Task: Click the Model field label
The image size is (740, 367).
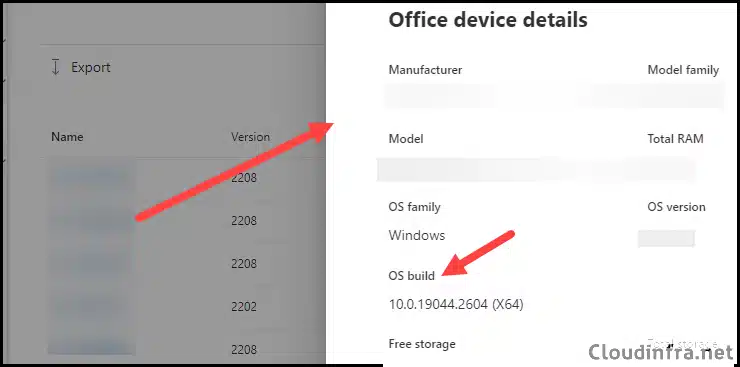Action: [x=406, y=139]
